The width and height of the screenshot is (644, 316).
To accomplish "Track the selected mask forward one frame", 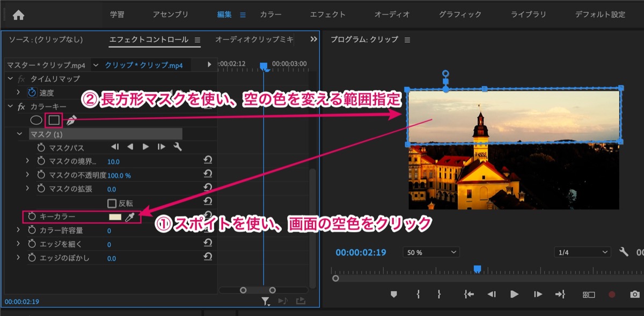I will coord(162,147).
